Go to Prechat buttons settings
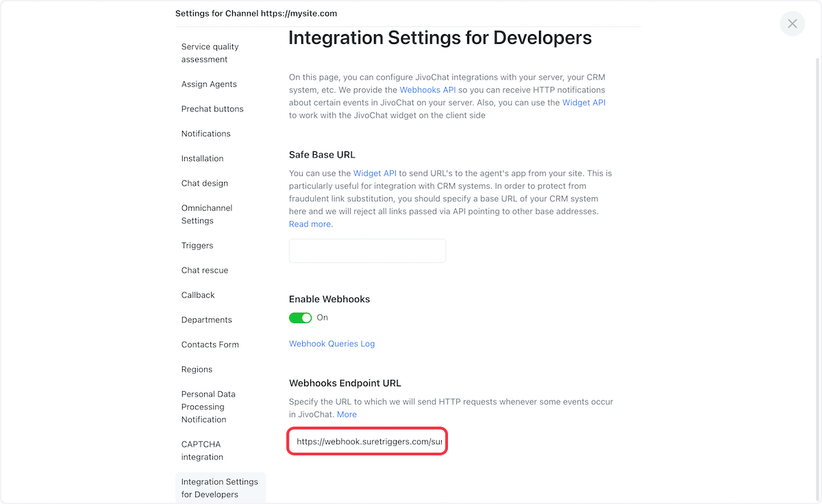This screenshot has height=504, width=822. tap(212, 109)
